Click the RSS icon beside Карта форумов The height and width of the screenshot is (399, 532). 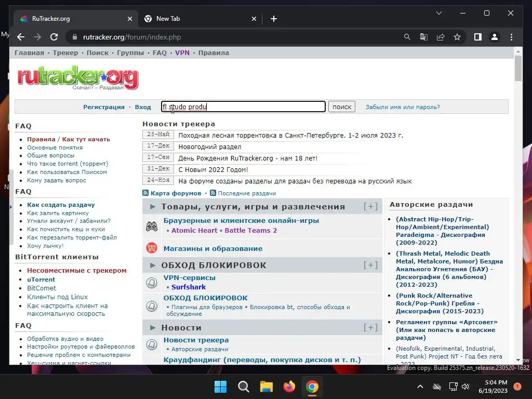pos(145,193)
